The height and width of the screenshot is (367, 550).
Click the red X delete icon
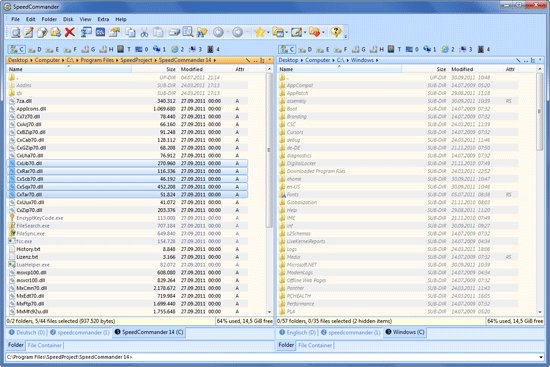click(70, 32)
